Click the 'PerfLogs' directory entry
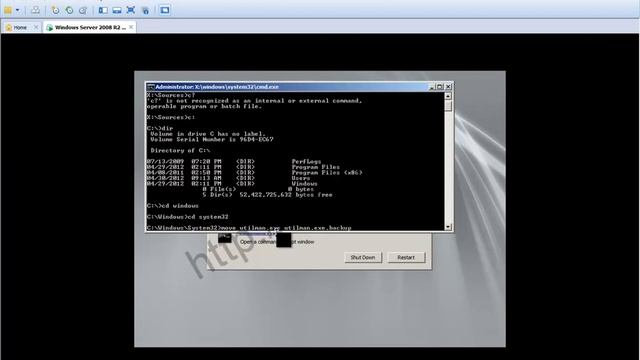This screenshot has height=360, width=640. (x=306, y=162)
